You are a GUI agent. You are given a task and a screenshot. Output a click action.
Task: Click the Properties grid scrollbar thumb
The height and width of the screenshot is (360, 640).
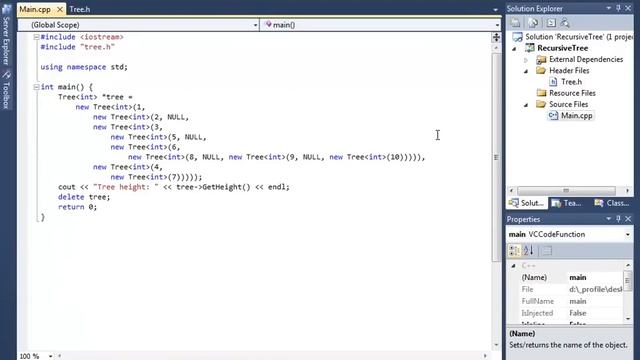tap(627, 281)
